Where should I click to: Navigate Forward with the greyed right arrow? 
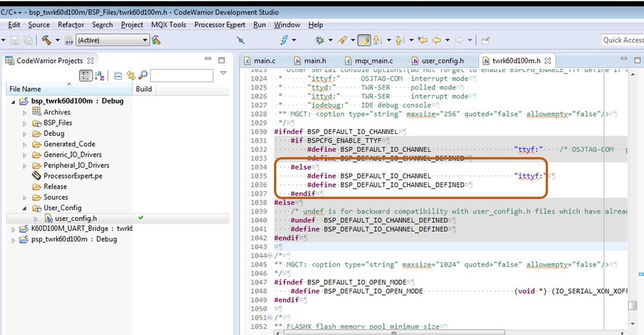point(459,40)
